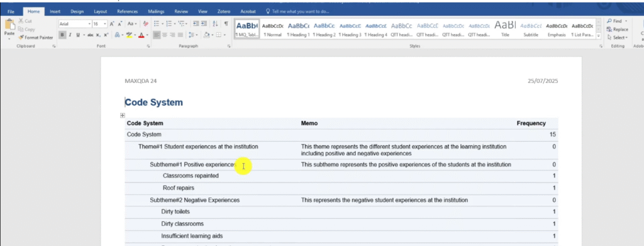Click the Bullets list icon
The image size is (644, 246).
[157, 24]
